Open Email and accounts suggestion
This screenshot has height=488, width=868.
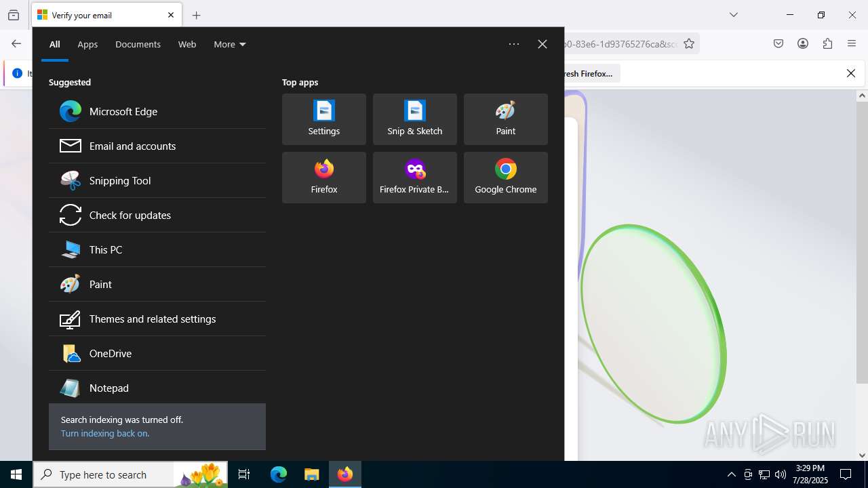tap(157, 146)
